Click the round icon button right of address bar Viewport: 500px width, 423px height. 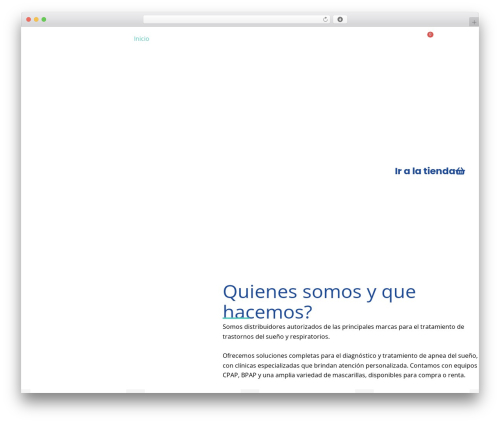(x=340, y=20)
